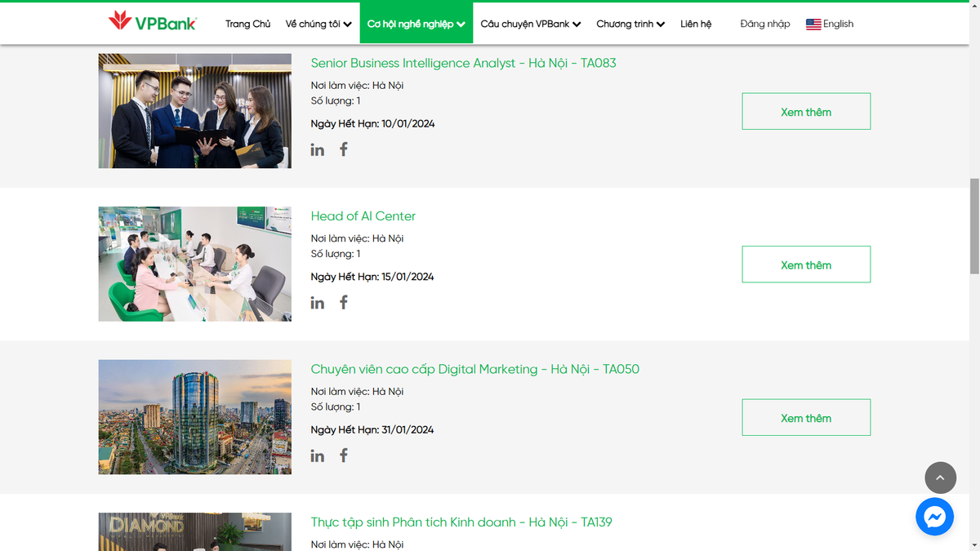Share Senior Business Intelligence Analyst job on Facebook

click(x=344, y=149)
